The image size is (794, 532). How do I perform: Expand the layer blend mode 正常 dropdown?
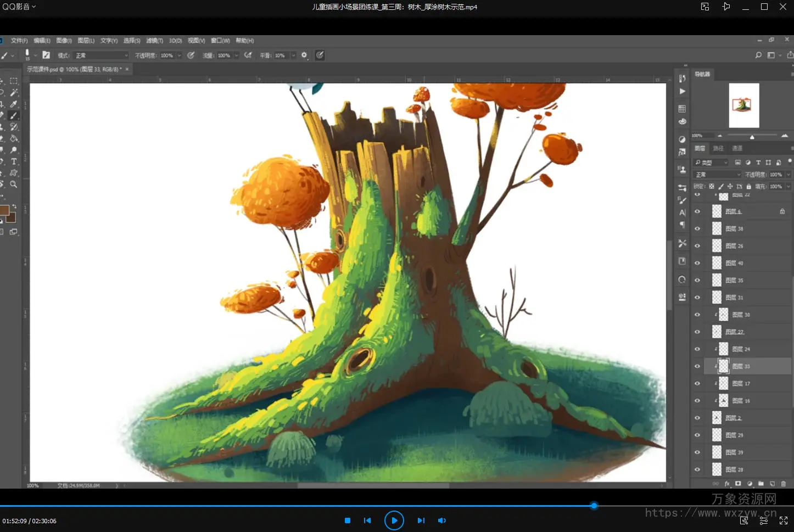pos(718,175)
